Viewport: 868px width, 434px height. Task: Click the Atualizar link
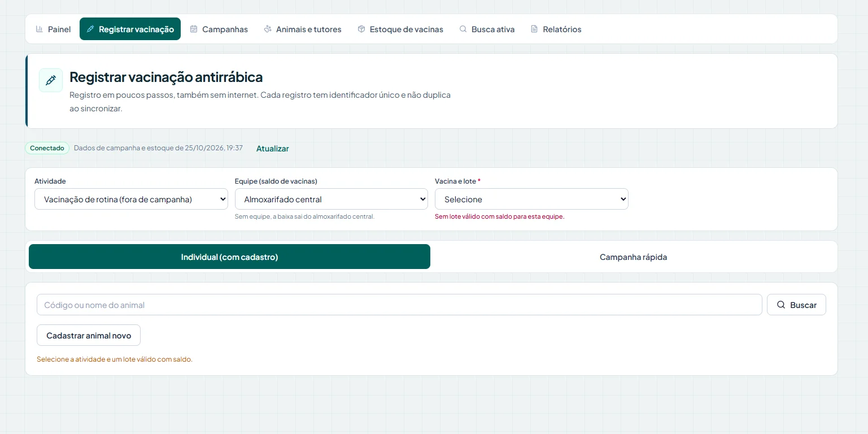point(273,149)
